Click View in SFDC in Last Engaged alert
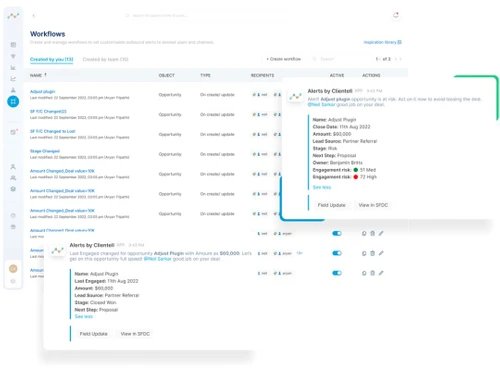500x375 pixels. 135,334
